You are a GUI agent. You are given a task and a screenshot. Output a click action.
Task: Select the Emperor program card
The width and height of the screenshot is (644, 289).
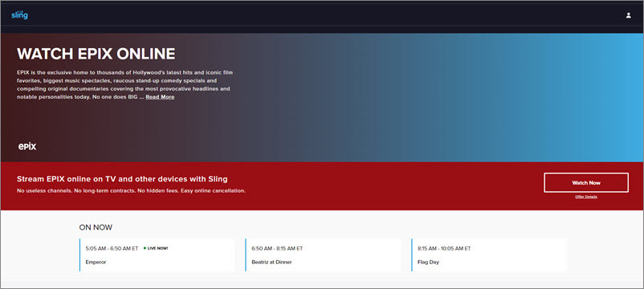tap(157, 255)
